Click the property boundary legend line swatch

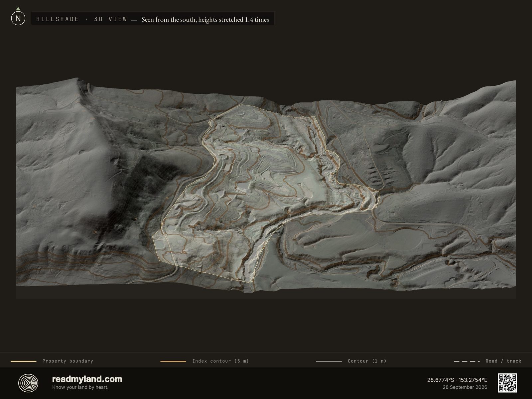(24, 361)
